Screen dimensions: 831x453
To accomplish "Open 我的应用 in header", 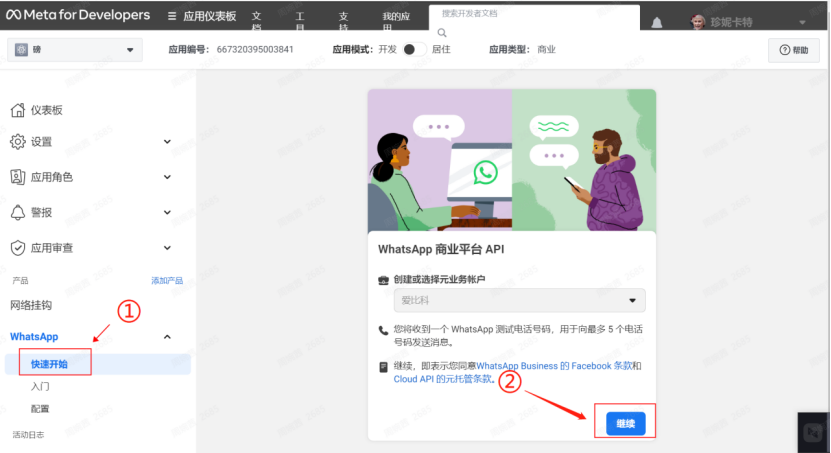I will pyautogui.click(x=396, y=22).
